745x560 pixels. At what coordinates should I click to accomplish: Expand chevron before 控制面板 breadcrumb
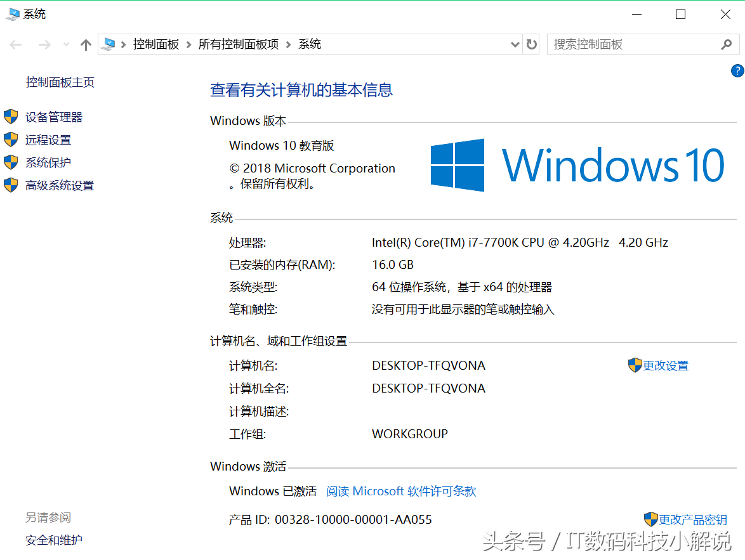click(124, 44)
